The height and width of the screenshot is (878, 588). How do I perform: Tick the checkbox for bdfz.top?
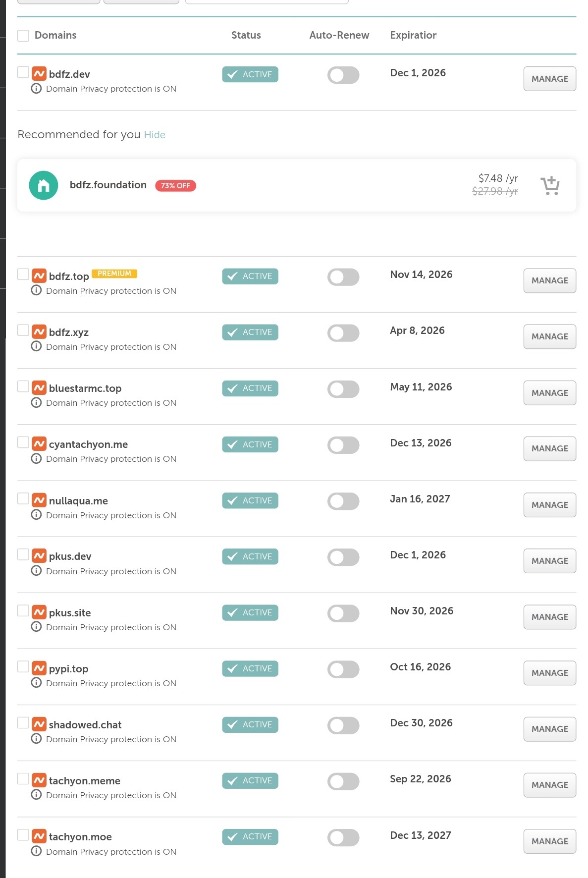click(x=23, y=274)
